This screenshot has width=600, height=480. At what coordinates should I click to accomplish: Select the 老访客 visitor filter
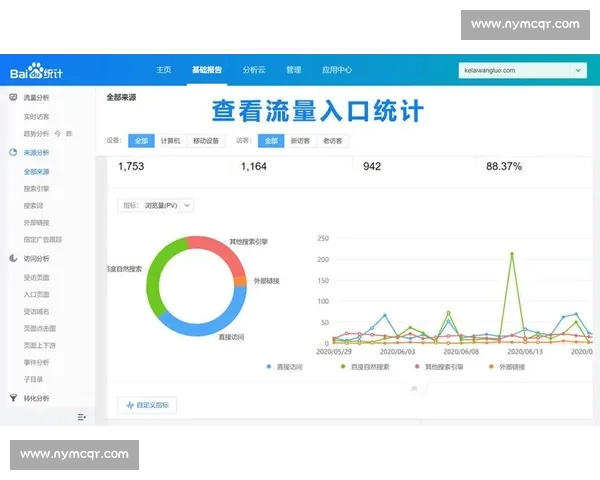point(333,141)
